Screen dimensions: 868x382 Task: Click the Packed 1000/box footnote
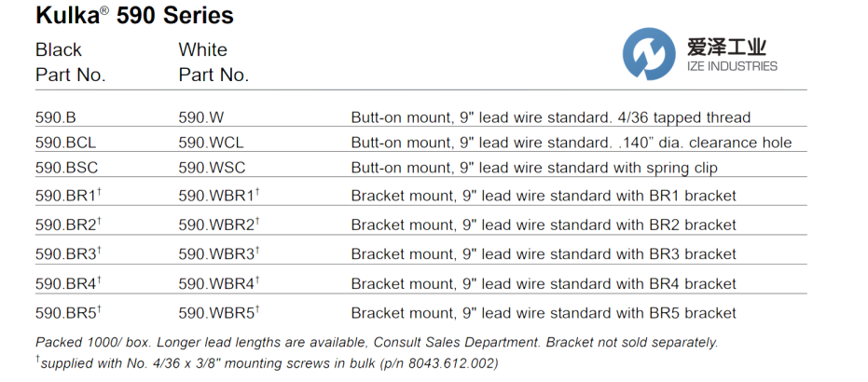click(x=377, y=342)
